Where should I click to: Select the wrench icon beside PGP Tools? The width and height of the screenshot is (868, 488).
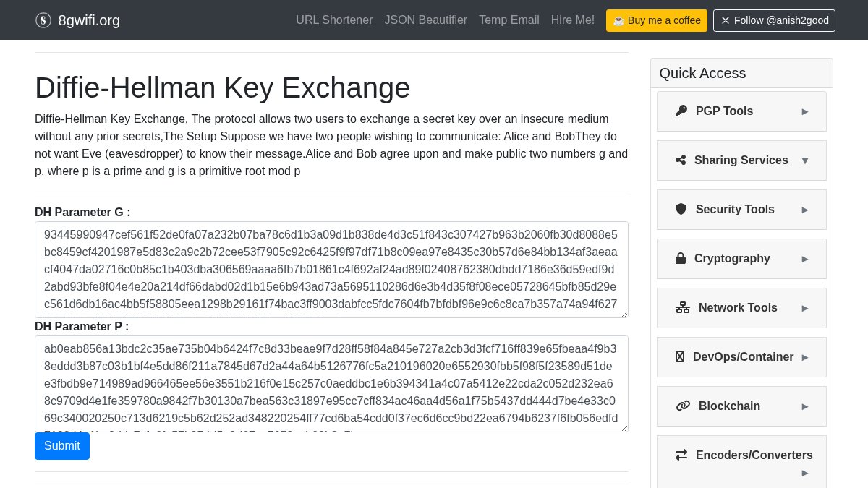[681, 111]
